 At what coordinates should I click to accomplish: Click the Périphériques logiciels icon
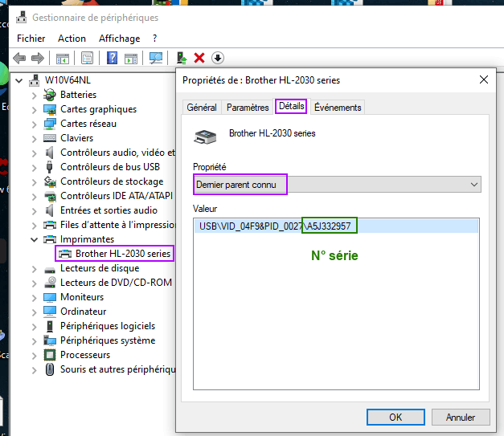(50, 326)
